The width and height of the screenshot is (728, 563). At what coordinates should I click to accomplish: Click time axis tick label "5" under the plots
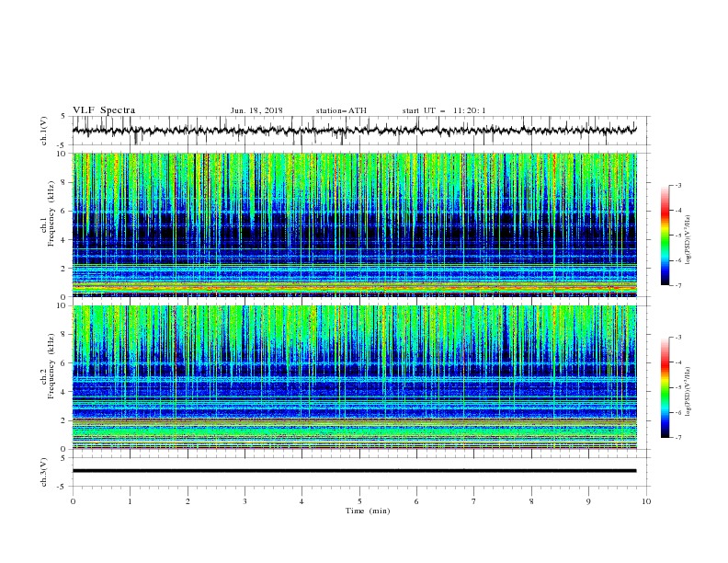[x=359, y=501]
